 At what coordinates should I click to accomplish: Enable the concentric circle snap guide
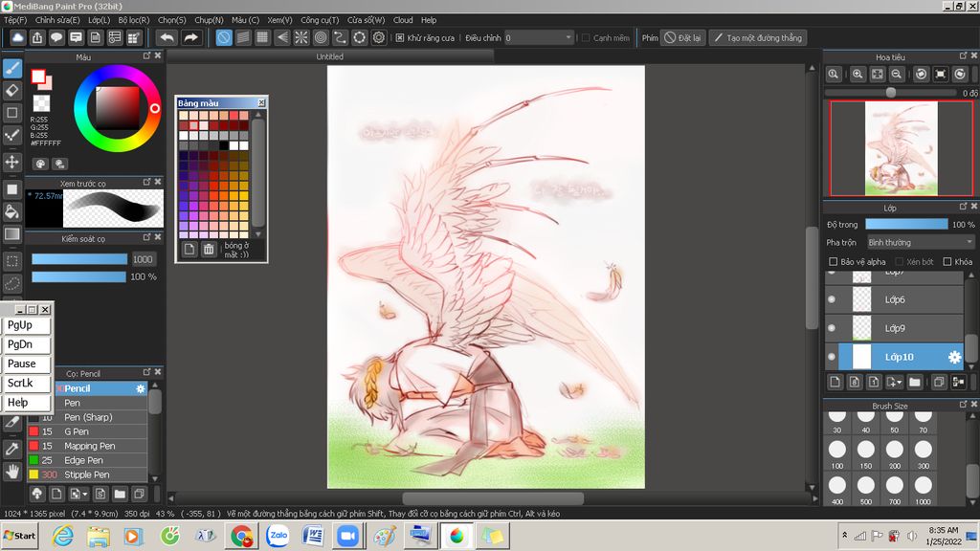pyautogui.click(x=321, y=37)
